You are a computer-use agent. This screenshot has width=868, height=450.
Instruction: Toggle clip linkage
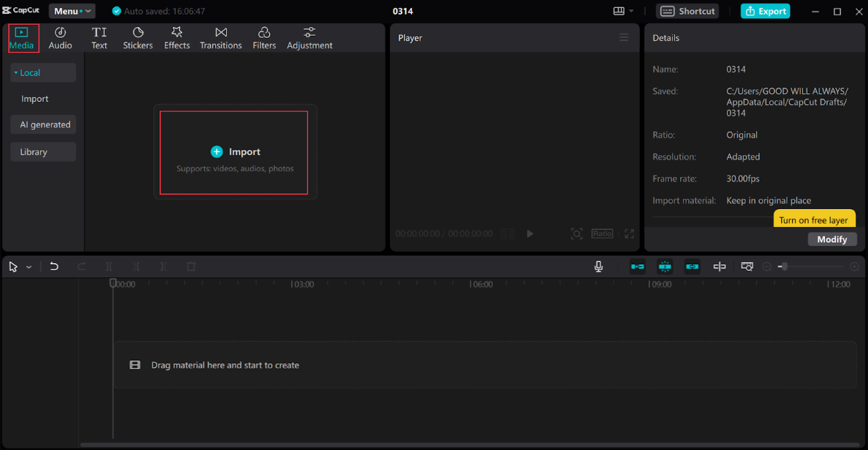point(692,267)
